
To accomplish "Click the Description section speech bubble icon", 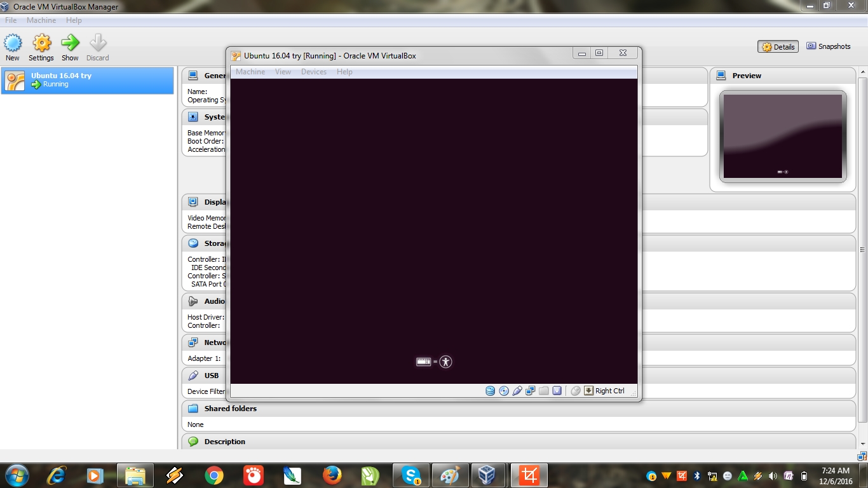I will tap(193, 442).
